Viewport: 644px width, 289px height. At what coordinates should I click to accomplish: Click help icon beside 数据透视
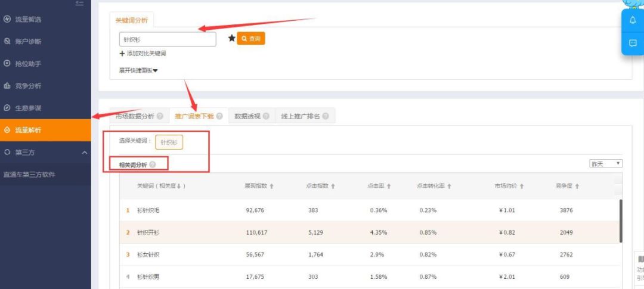click(266, 116)
